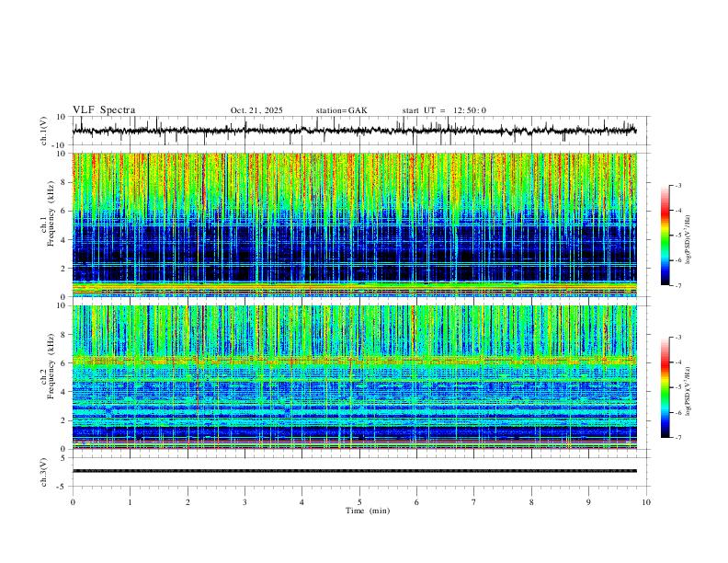Click time axis tick label "8"
Screen dimensions: 728x563
[531, 502]
